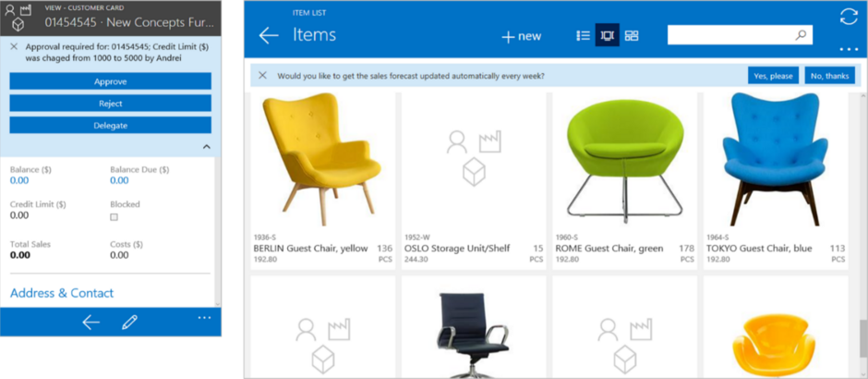Open the Balance Due ($) 0.00 link
The height and width of the screenshot is (379, 868).
[x=119, y=180]
